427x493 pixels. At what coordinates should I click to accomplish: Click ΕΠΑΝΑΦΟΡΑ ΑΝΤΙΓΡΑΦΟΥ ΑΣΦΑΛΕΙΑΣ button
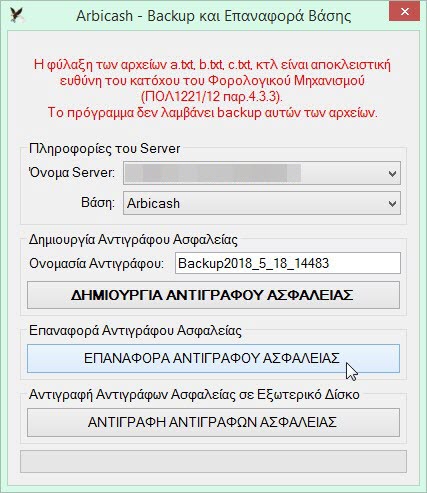coord(213,358)
